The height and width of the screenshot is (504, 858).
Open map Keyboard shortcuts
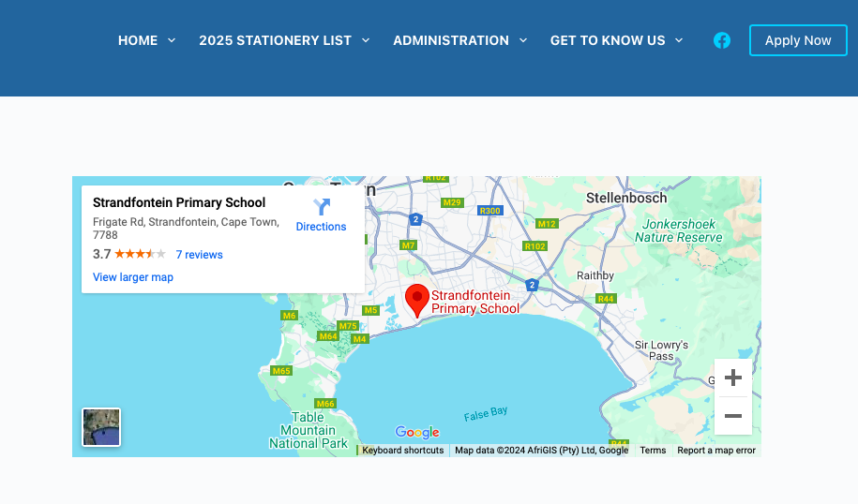[402, 451]
